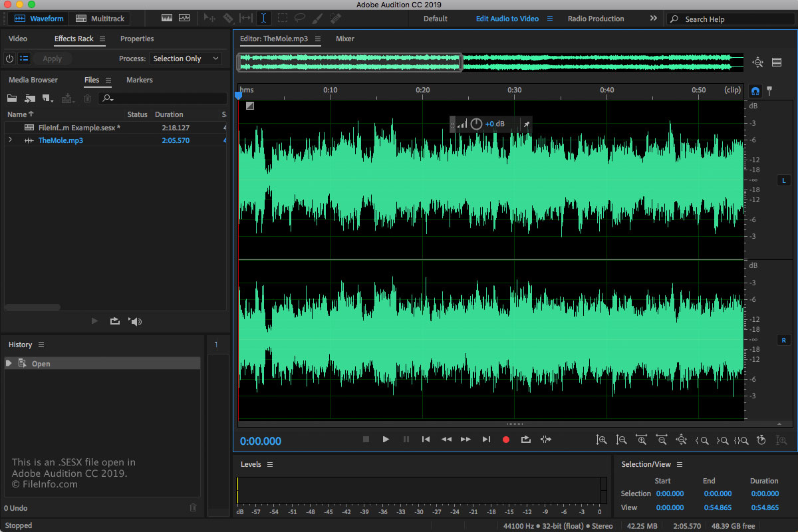
Task: Open the History panel menu
Action: coord(41,345)
